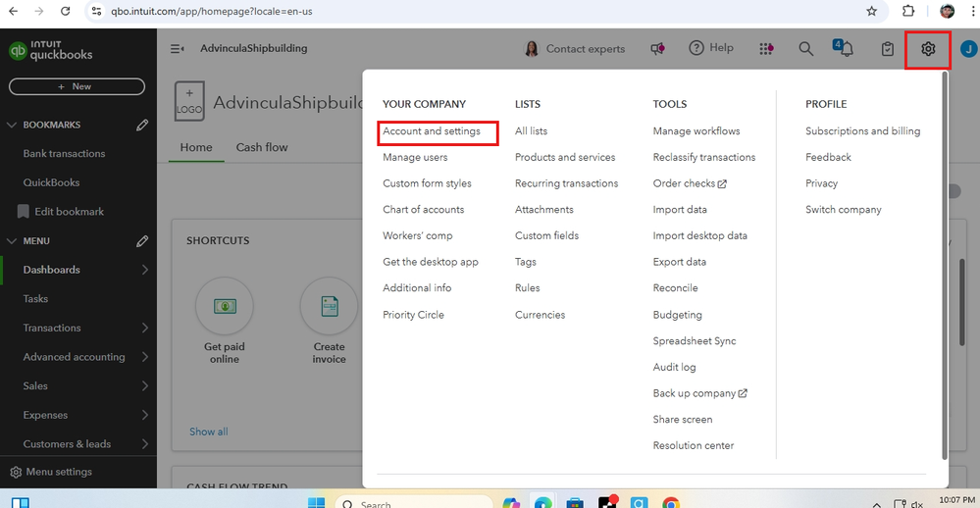
Task: Click Subscriptions and billing
Action: click(862, 131)
